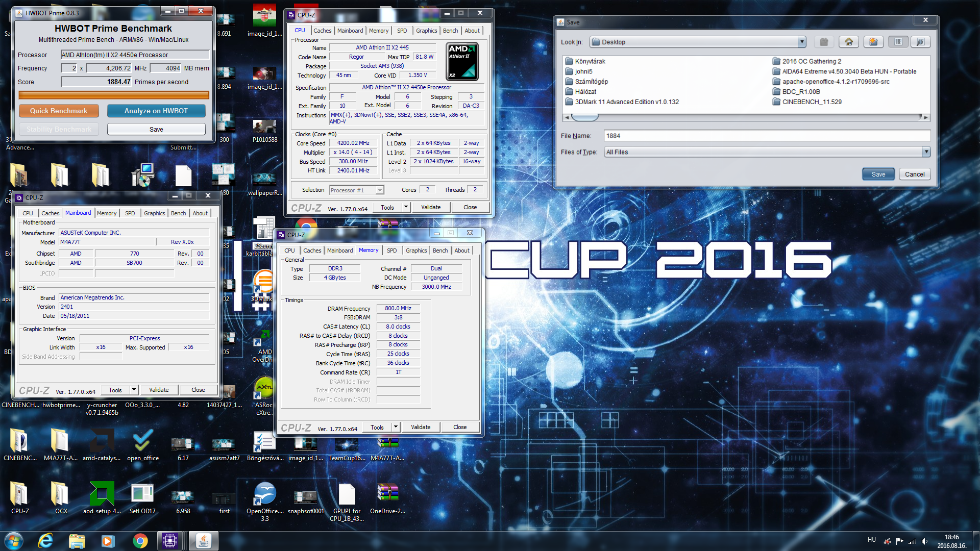Screen dimensions: 980x551
Task: Click Validate in top CPU-Z window
Action: [431, 207]
